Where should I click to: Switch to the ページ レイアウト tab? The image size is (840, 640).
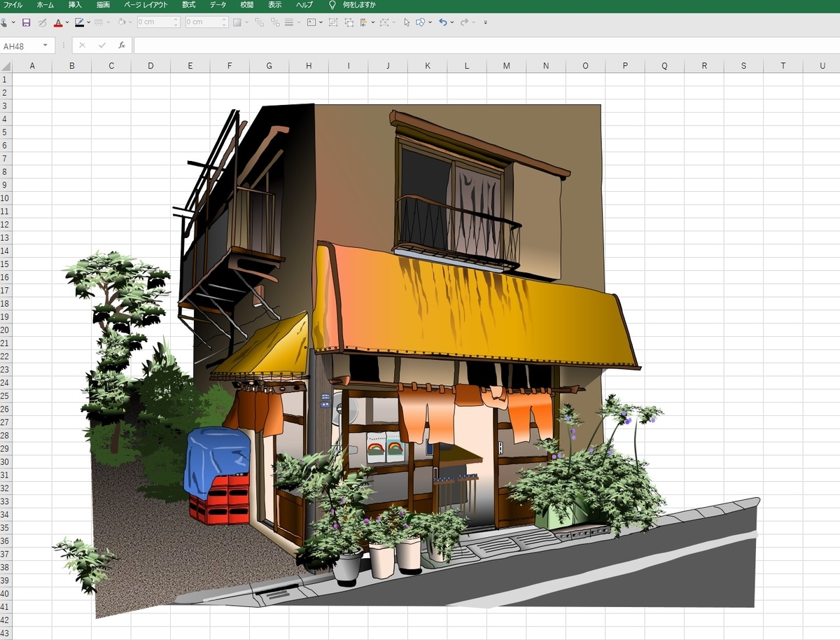[146, 5]
